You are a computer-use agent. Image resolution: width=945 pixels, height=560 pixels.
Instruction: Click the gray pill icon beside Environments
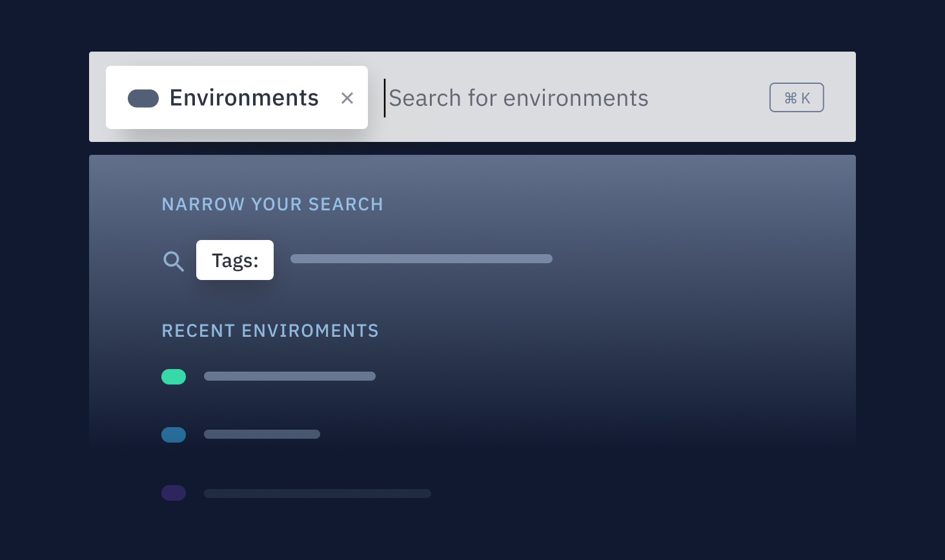pyautogui.click(x=143, y=98)
